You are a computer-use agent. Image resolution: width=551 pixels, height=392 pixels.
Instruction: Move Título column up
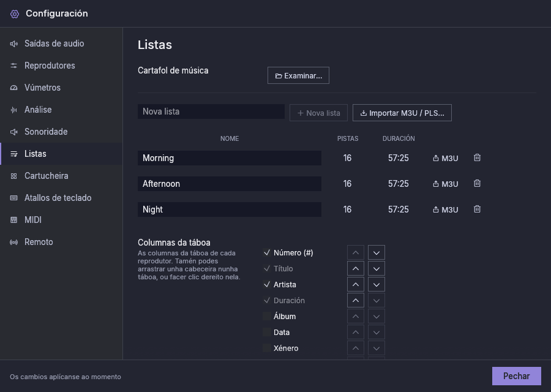pyautogui.click(x=356, y=269)
